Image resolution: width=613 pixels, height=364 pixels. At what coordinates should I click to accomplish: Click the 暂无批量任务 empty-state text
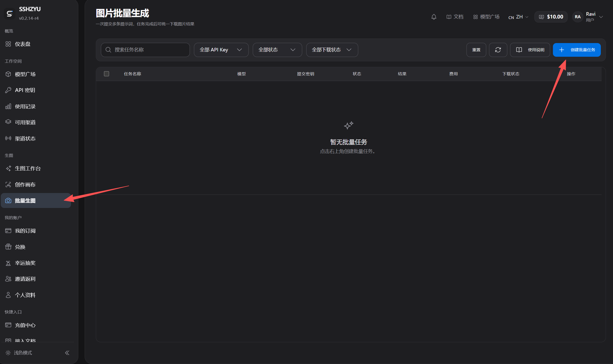349,142
